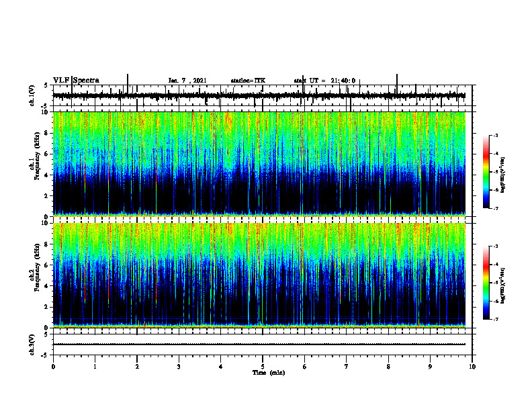This screenshot has height=411, width=532.
Task: Click the "ch.1(V)" waveform axis label
Action: 32,95
